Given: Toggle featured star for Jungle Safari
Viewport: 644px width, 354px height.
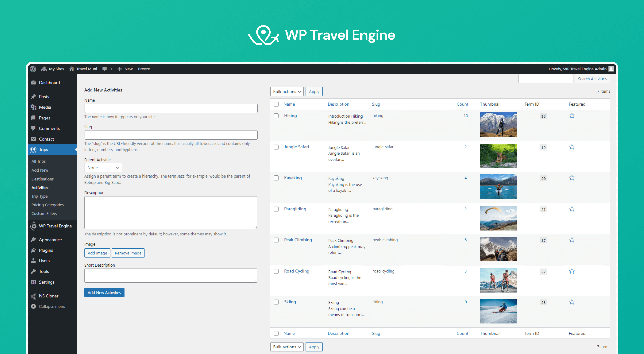Looking at the screenshot, I should click(572, 147).
